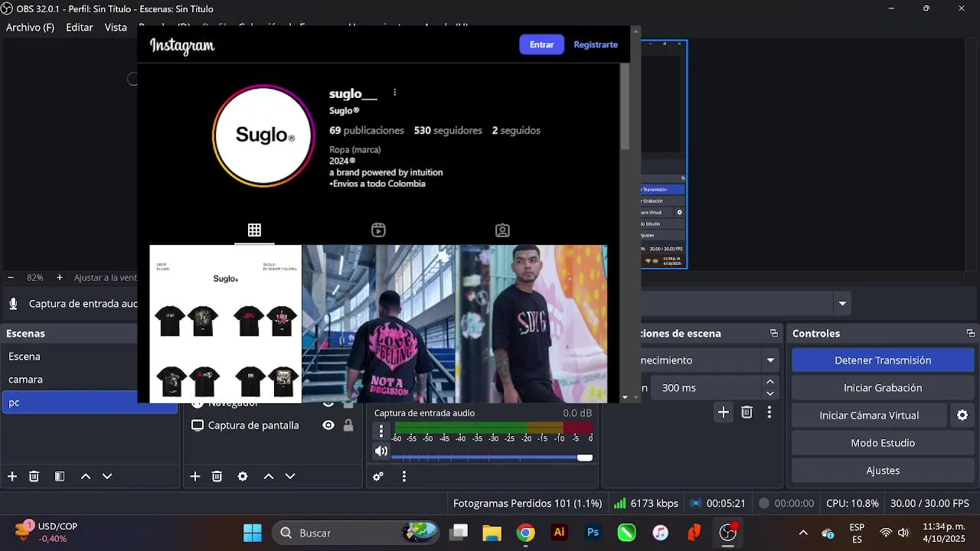Select the Captura de pantalla source row
Image resolution: width=980 pixels, height=551 pixels.
pos(273,425)
